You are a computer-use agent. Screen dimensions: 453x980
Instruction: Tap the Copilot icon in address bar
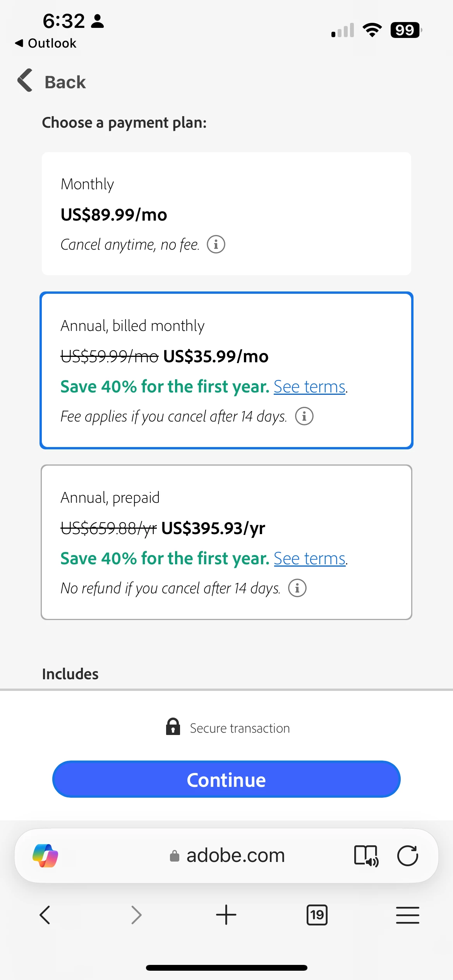[x=45, y=855]
